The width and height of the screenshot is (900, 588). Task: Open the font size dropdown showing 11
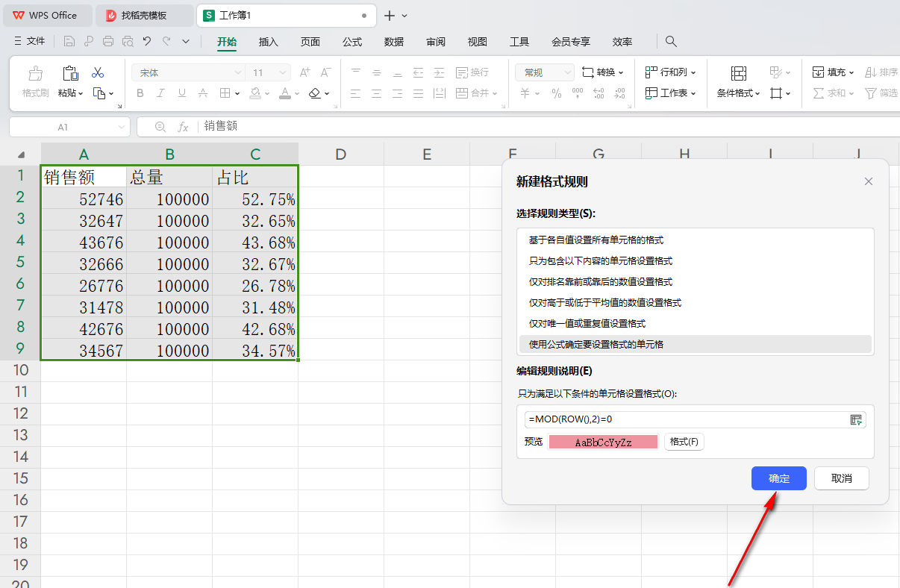[x=283, y=73]
